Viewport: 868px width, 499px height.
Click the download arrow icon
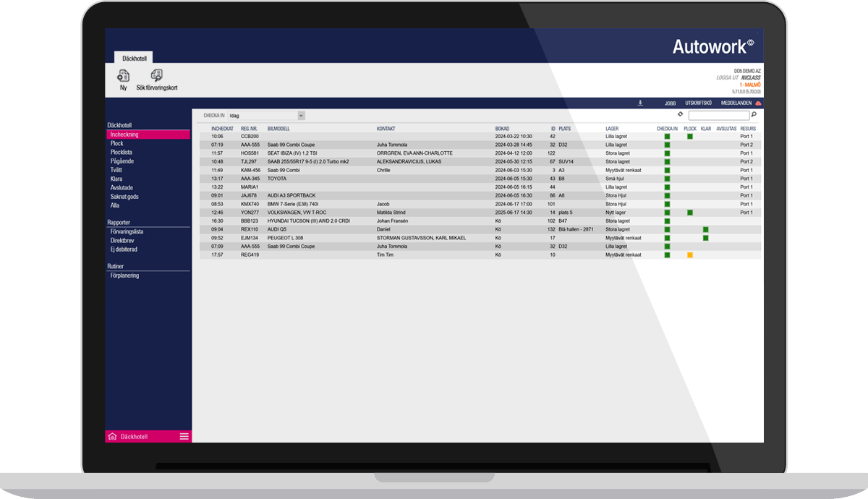pyautogui.click(x=640, y=103)
